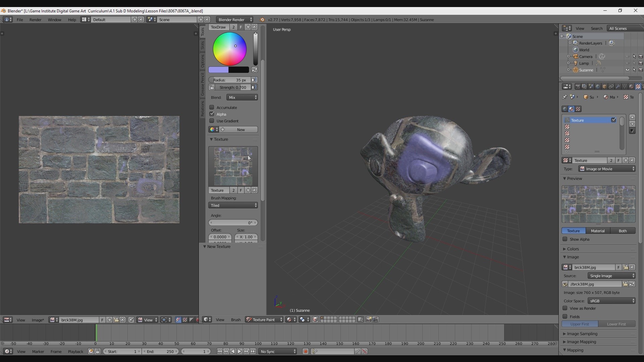Open Color Space sRGB dropdown
This screenshot has height=362, width=644.
click(611, 301)
